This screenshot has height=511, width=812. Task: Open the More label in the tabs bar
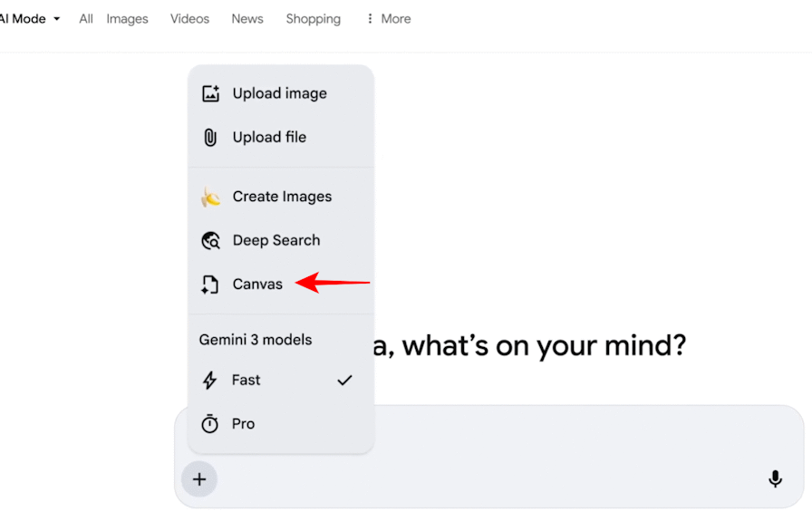(x=396, y=19)
